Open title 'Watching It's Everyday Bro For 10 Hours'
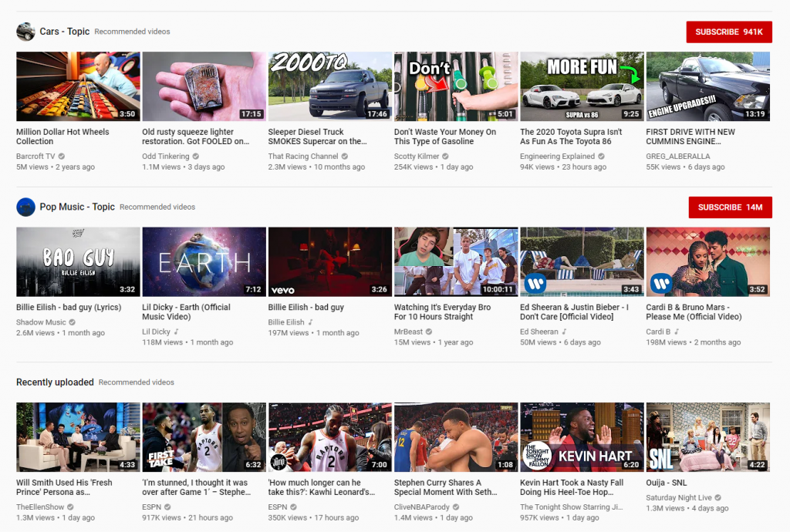The width and height of the screenshot is (790, 532). coord(442,311)
